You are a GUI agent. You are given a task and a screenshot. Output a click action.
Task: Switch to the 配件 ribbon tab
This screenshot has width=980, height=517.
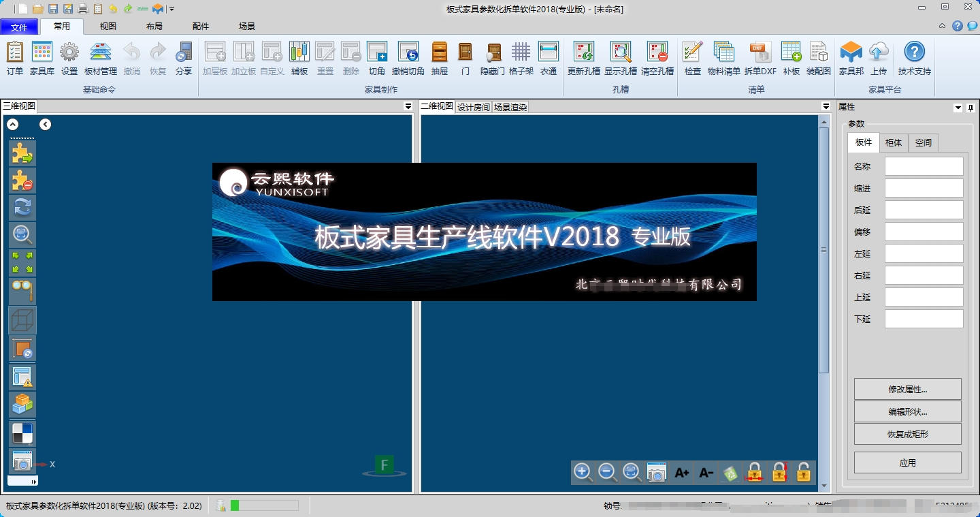[201, 27]
